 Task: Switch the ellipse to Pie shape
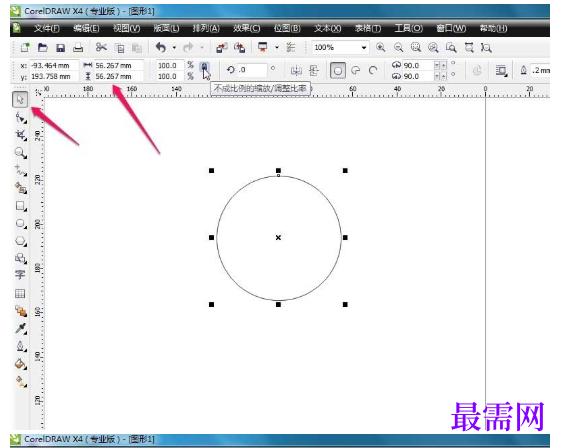pyautogui.click(x=355, y=70)
